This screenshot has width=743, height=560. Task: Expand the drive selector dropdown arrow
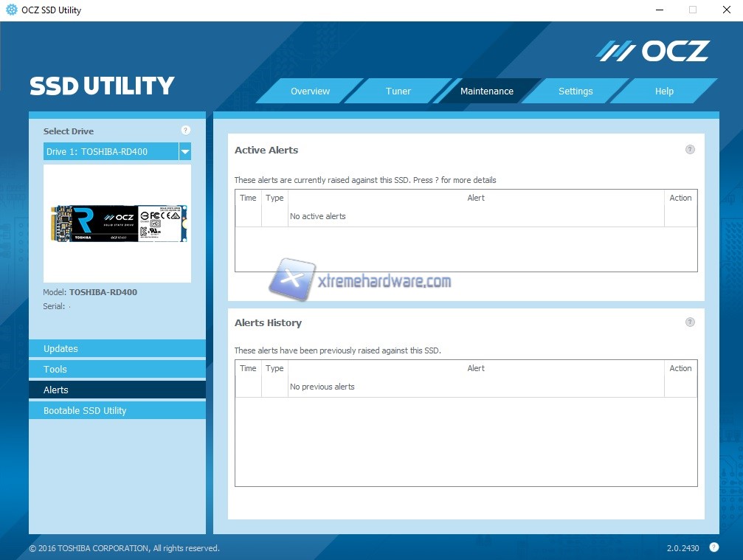[x=185, y=151]
